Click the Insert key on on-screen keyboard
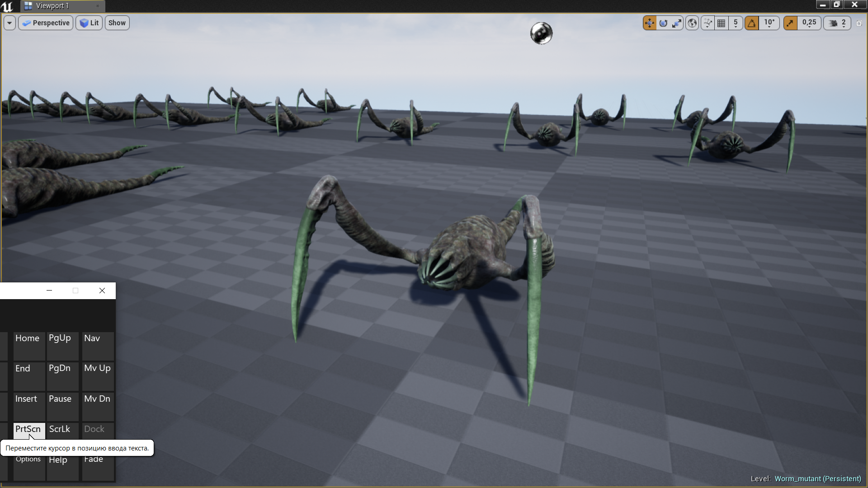This screenshot has width=868, height=488. (x=29, y=406)
